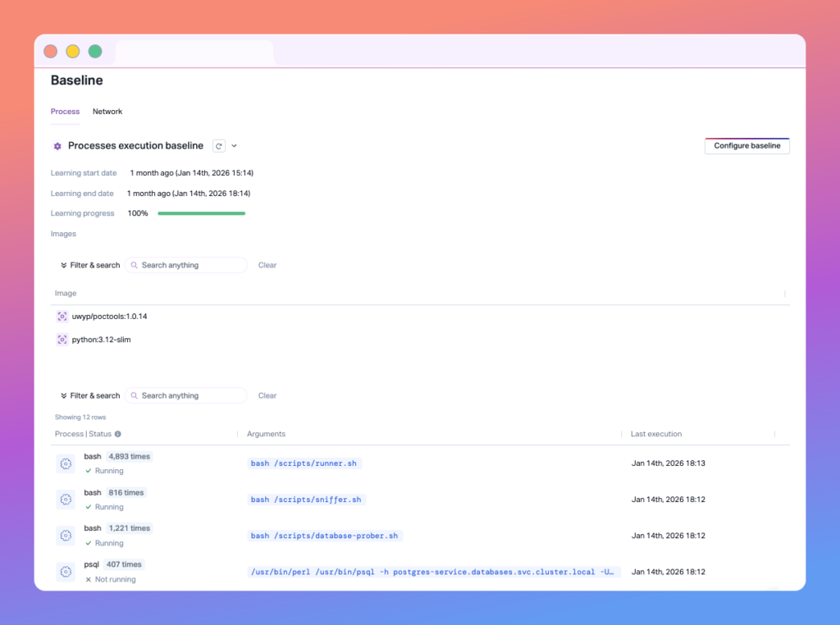Click the python:3.12-slim image icon
This screenshot has height=625, width=840.
pos(62,340)
